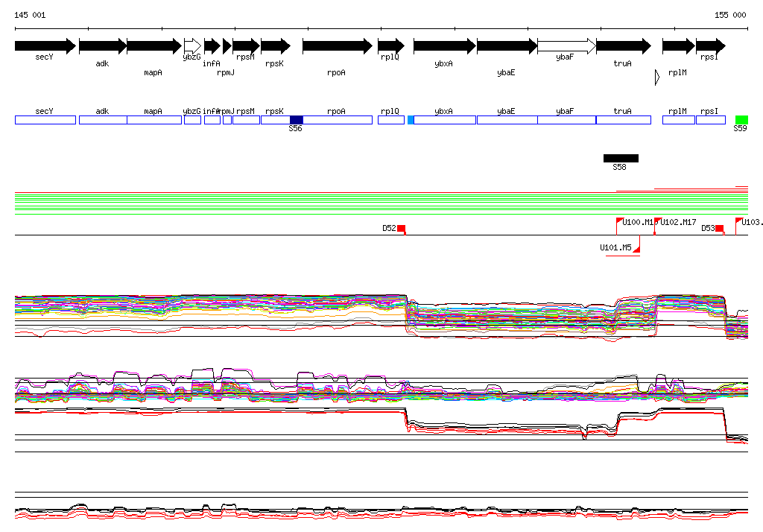This screenshot has height=532, width=763.
Task: Click the blue rpsI annotation box
Action: click(x=711, y=120)
